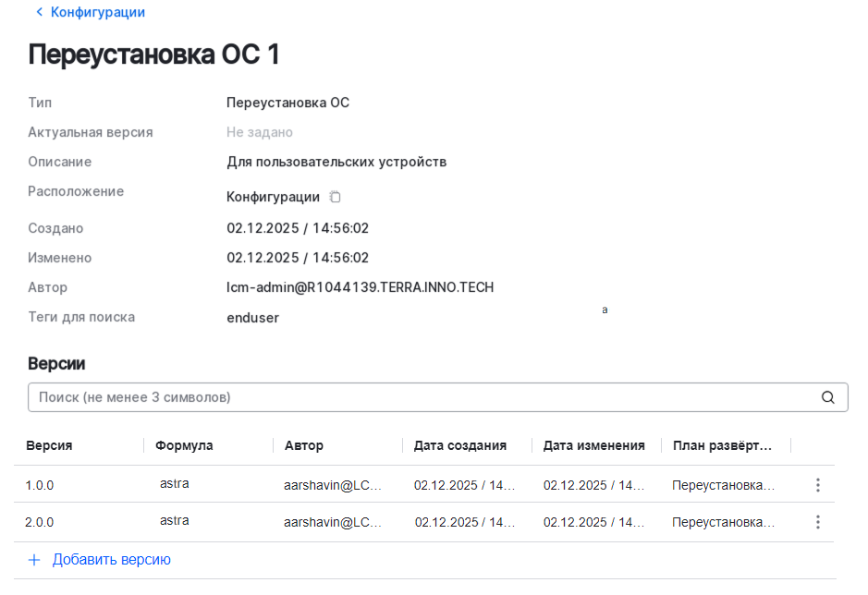Image resolution: width=868 pixels, height=595 pixels.
Task: Select version 1.0.0 in the table
Action: (x=41, y=483)
